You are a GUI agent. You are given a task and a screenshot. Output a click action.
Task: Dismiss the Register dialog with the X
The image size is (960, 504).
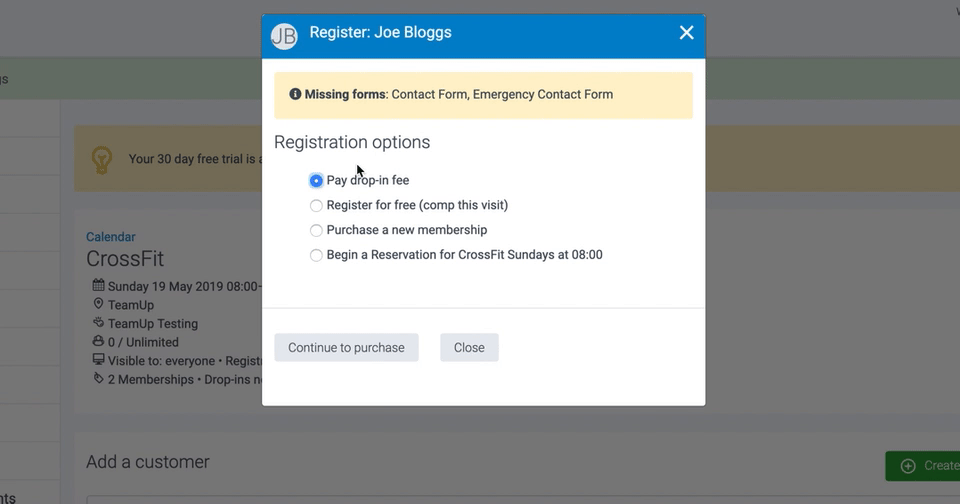[x=686, y=33]
